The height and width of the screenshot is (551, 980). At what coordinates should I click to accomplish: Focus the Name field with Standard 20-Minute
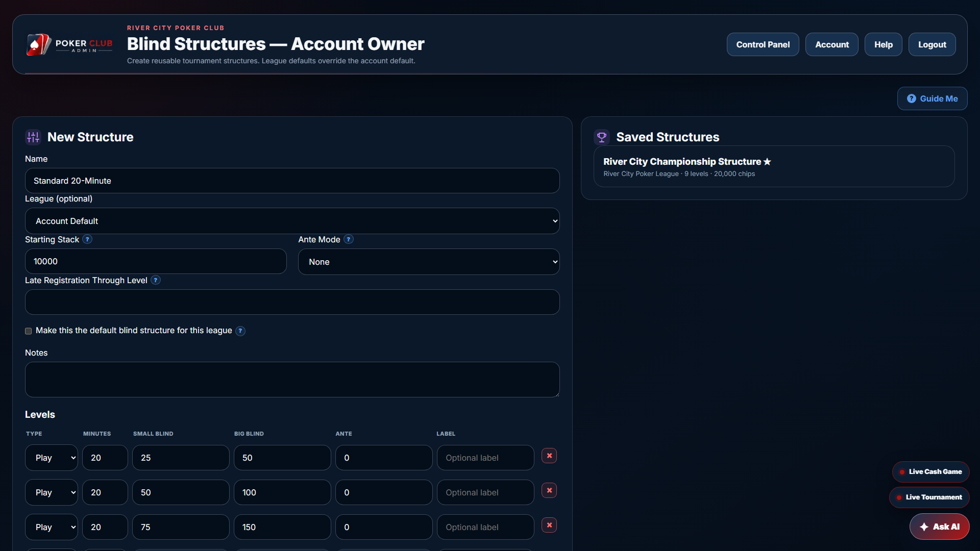[x=292, y=181]
